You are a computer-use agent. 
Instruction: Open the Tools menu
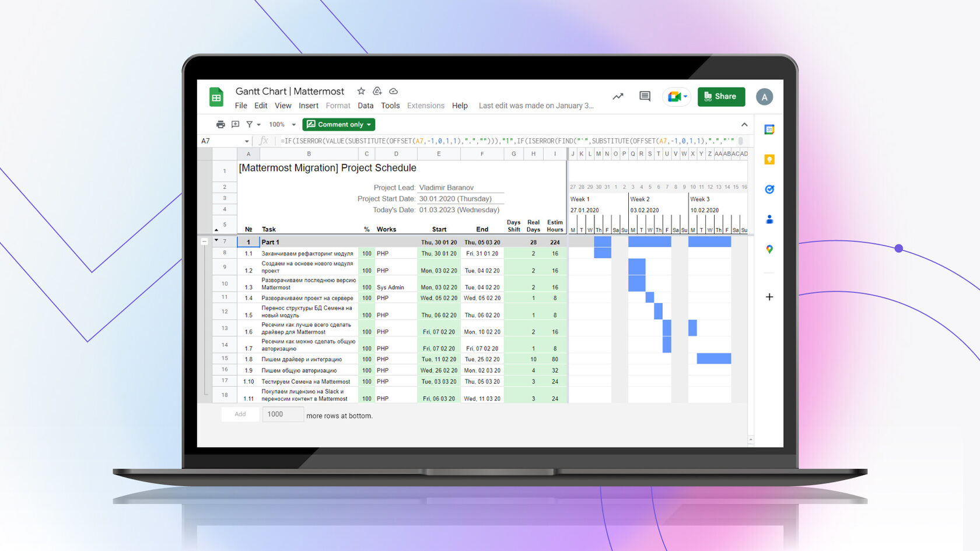tap(390, 106)
